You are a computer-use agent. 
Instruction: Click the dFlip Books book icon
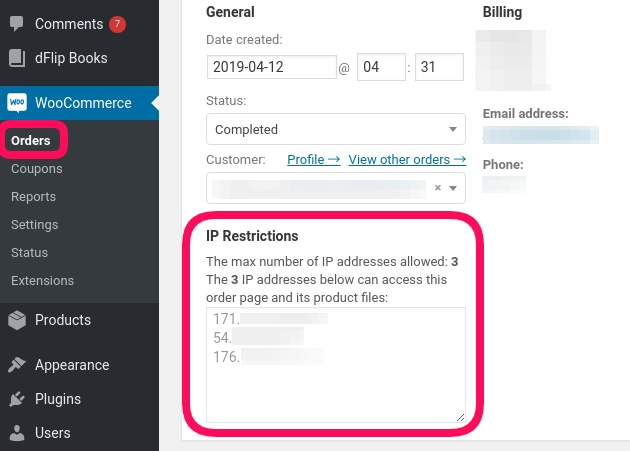[x=17, y=58]
